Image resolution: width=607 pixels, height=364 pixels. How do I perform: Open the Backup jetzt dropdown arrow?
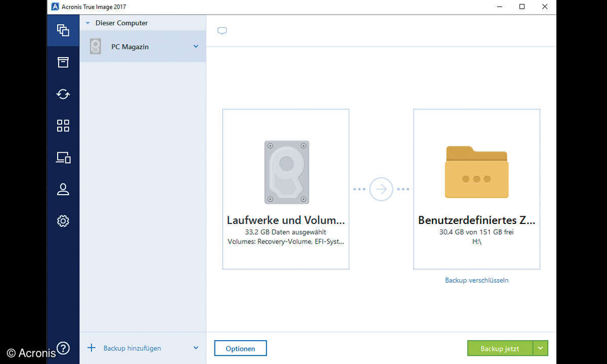point(541,348)
